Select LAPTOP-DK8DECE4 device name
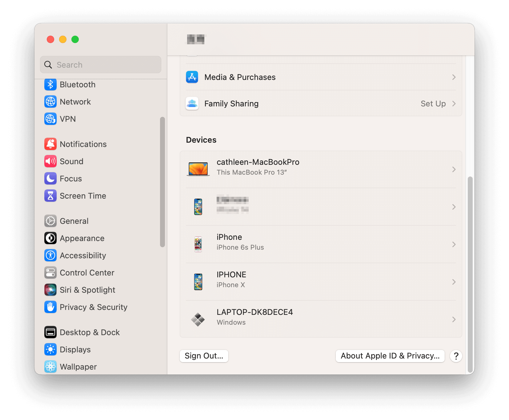Image resolution: width=509 pixels, height=420 pixels. point(255,312)
